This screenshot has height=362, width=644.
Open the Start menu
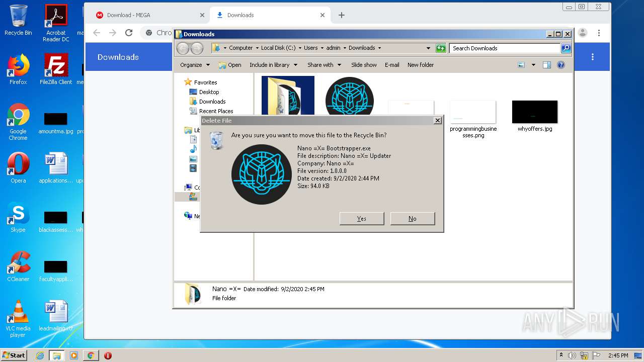pos(14,355)
